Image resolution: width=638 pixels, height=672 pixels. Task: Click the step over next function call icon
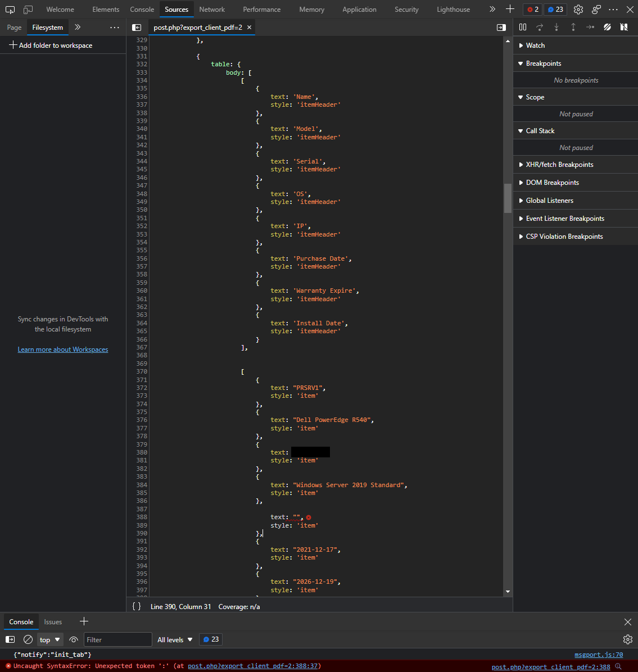[540, 26]
